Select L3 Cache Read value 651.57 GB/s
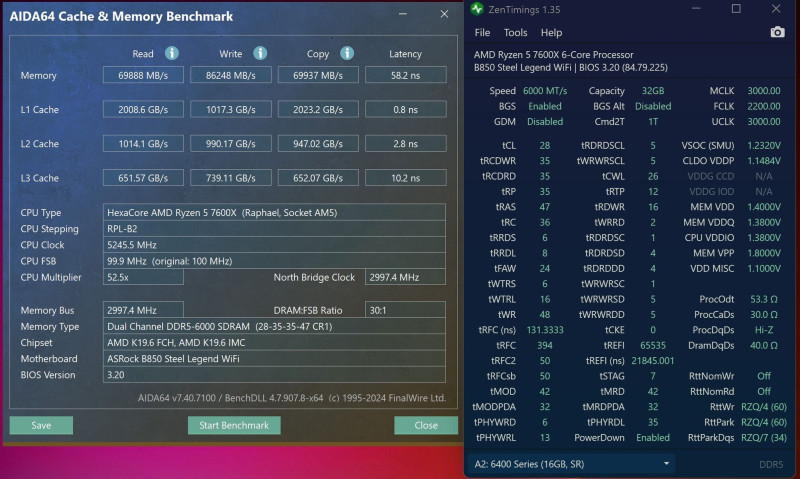This screenshot has height=479, width=800. 143,178
